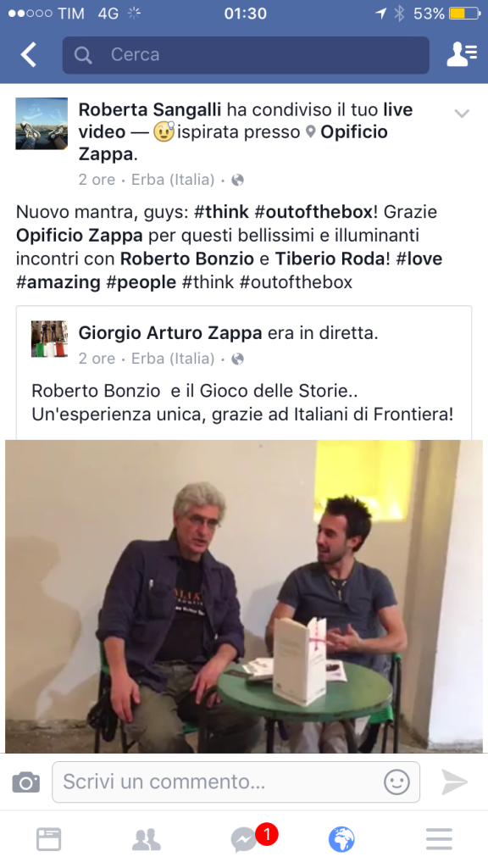Open Giorgio Arturo Zappa's profile link
Viewport: 488px width, 868px height.
[170, 333]
